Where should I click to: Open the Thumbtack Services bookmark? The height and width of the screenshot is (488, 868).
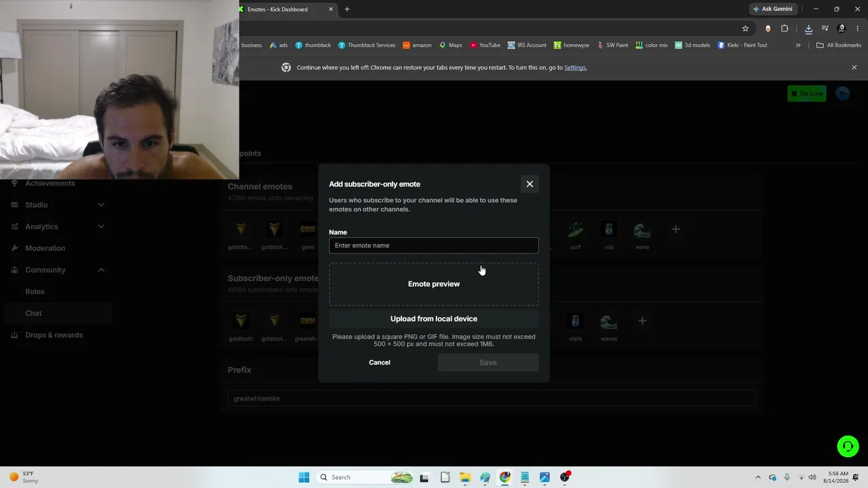[366, 45]
